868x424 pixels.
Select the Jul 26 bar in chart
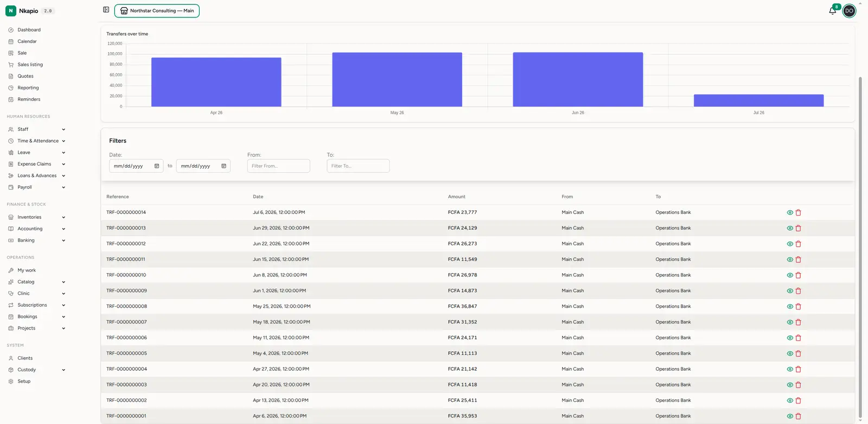point(758,100)
